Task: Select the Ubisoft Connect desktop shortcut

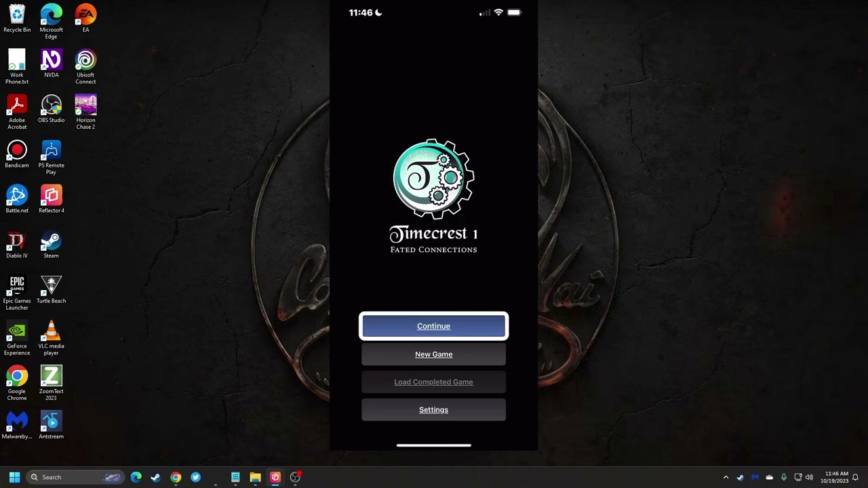Action: click(85, 67)
